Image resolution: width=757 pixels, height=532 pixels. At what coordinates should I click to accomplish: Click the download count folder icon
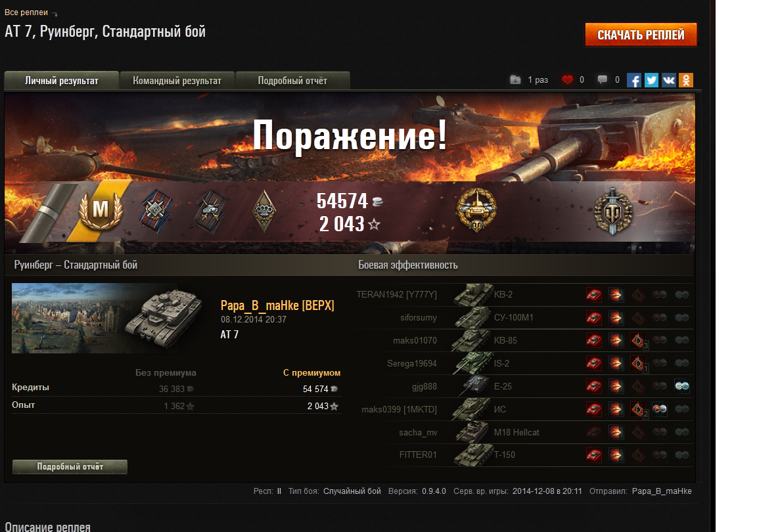click(515, 79)
